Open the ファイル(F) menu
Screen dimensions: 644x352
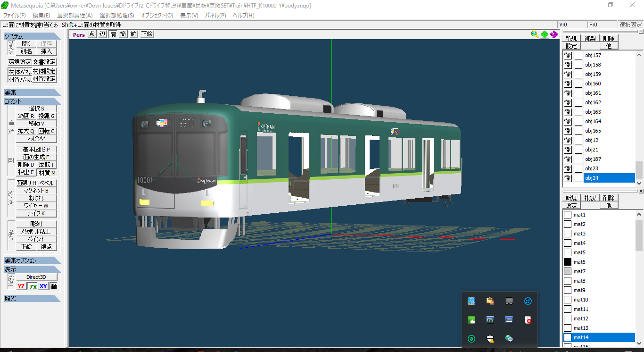click(15, 15)
